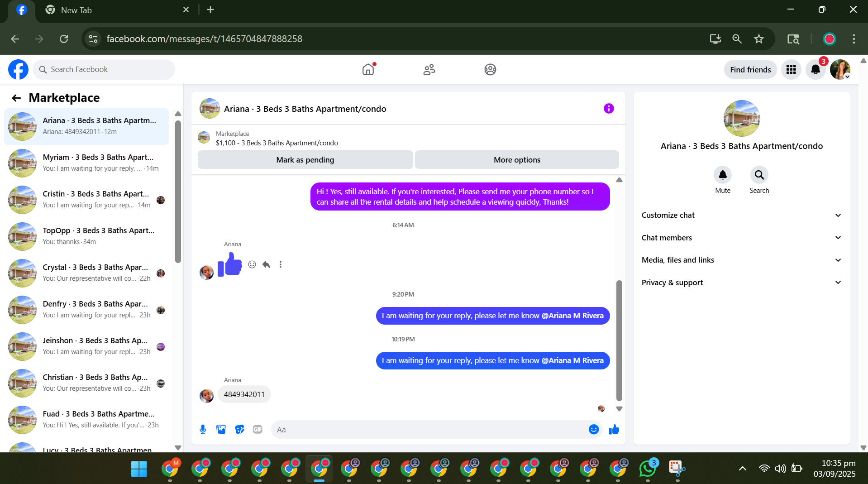Expand Media, files and links section

pos(741,260)
